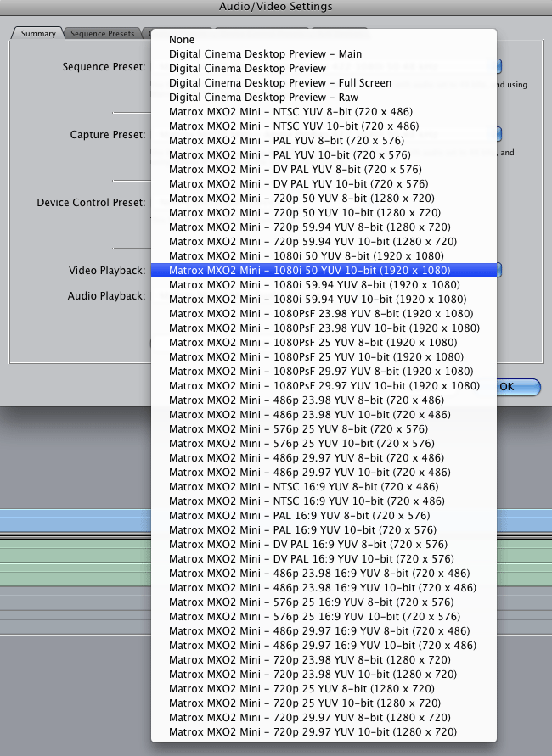Open the Sequence Presets tab
The height and width of the screenshot is (756, 552).
pos(101,34)
